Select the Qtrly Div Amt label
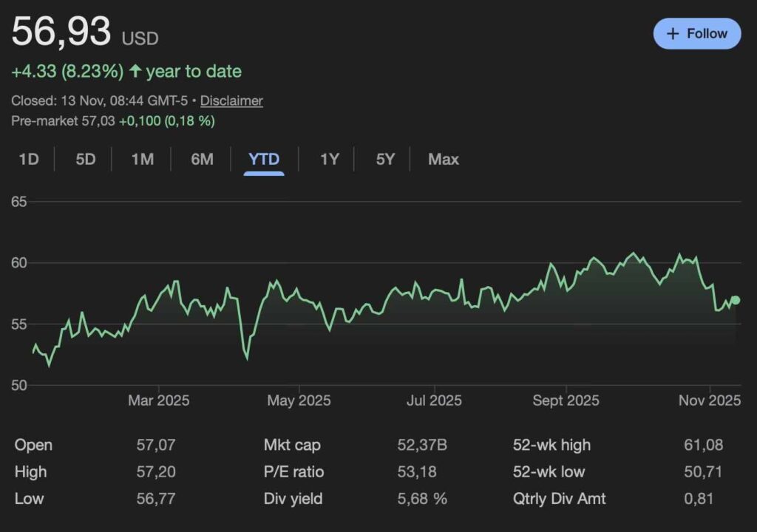The height and width of the screenshot is (532, 757). tap(560, 499)
